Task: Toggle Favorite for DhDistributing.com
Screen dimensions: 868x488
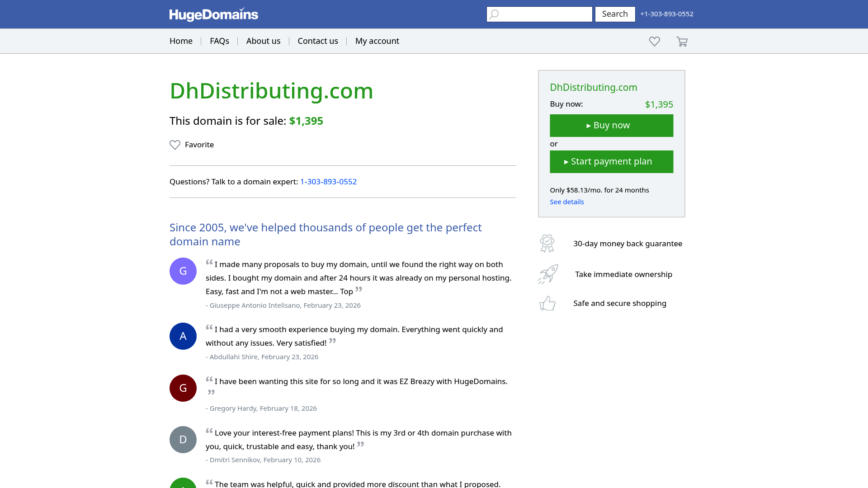Action: tap(191, 145)
